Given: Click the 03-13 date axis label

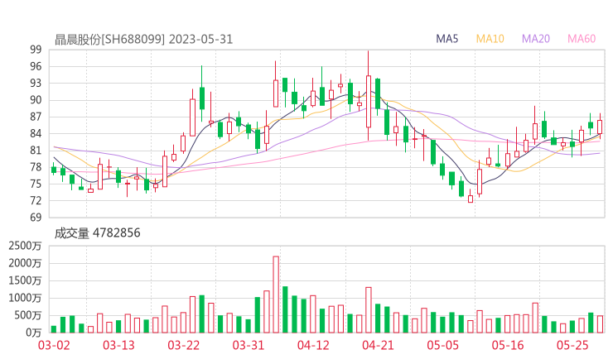Looking at the screenshot, I should click(x=118, y=345).
